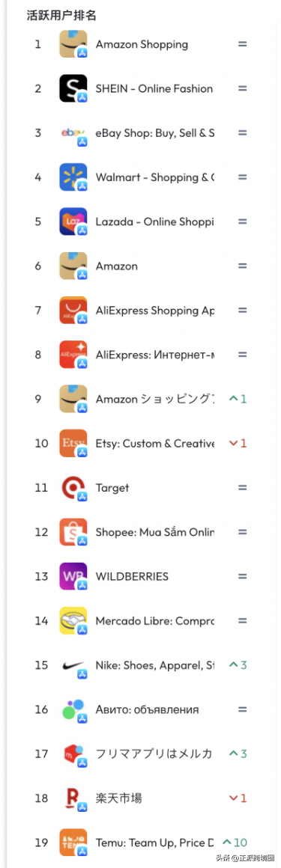Viewport: 281px width, 868px height.
Task: Click the Авито: объявления app name
Action: pyautogui.click(x=147, y=709)
